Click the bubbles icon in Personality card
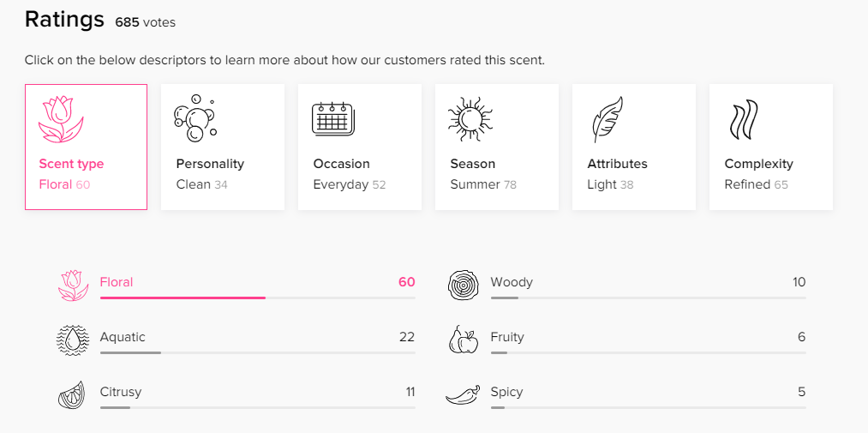This screenshot has width=868, height=433. [x=195, y=117]
